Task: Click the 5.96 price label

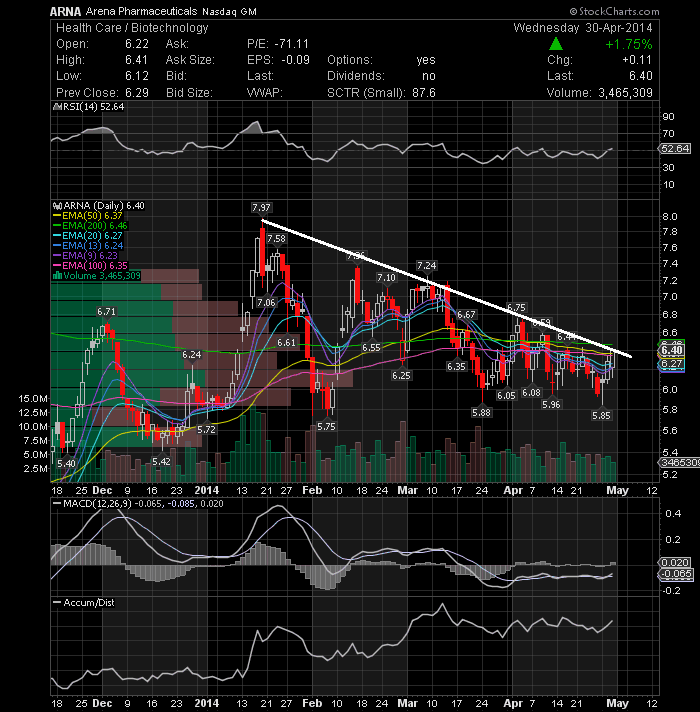Action: [x=551, y=404]
